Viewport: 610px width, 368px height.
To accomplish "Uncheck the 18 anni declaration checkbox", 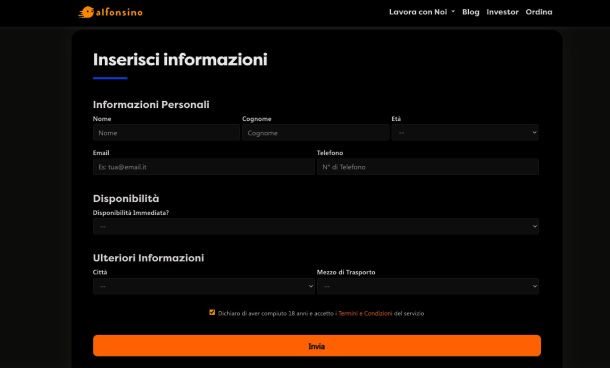I will 212,312.
